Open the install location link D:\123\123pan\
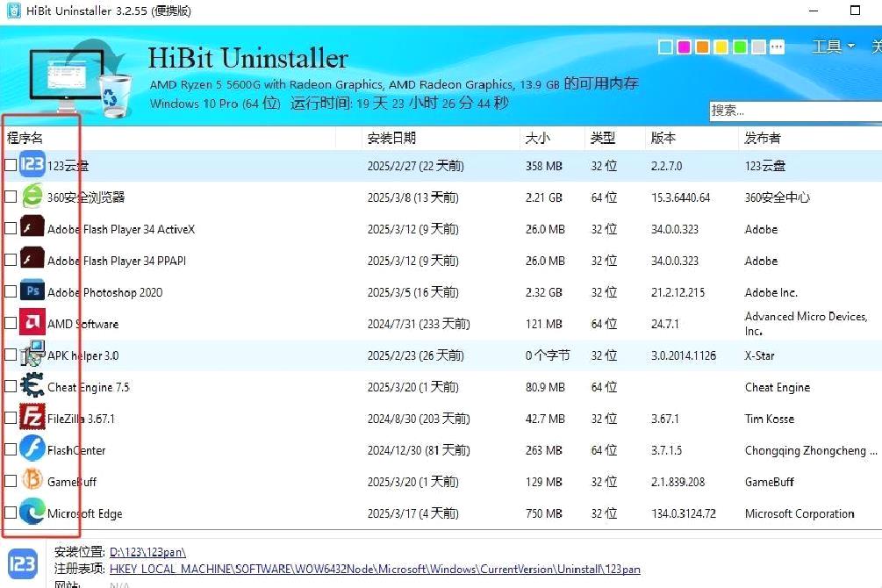The height and width of the screenshot is (588, 882). pos(147,552)
